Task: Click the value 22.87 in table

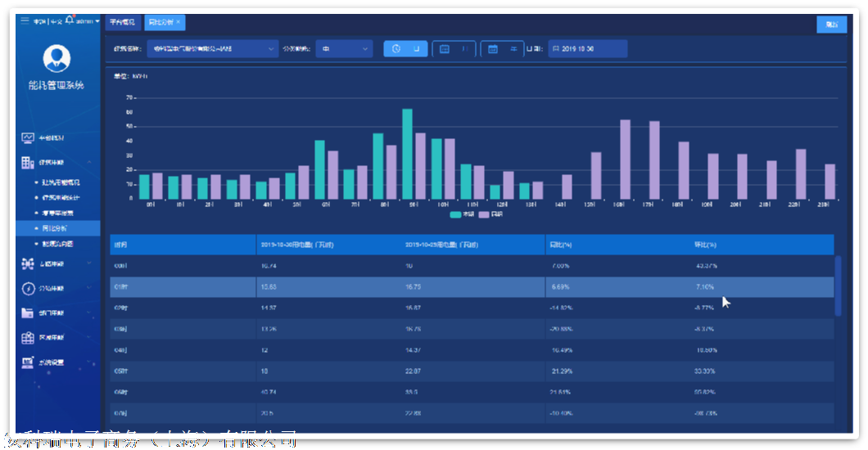Action: [x=413, y=371]
